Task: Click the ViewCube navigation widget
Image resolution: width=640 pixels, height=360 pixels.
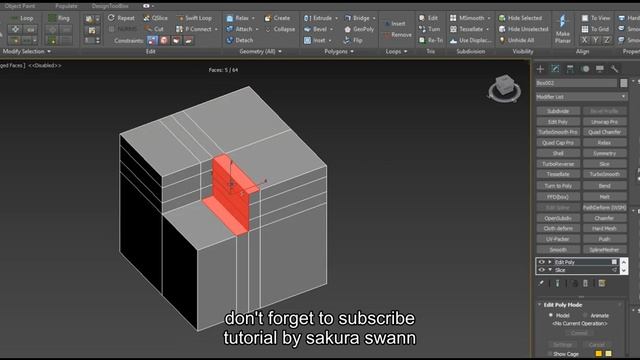Action: pyautogui.click(x=504, y=89)
